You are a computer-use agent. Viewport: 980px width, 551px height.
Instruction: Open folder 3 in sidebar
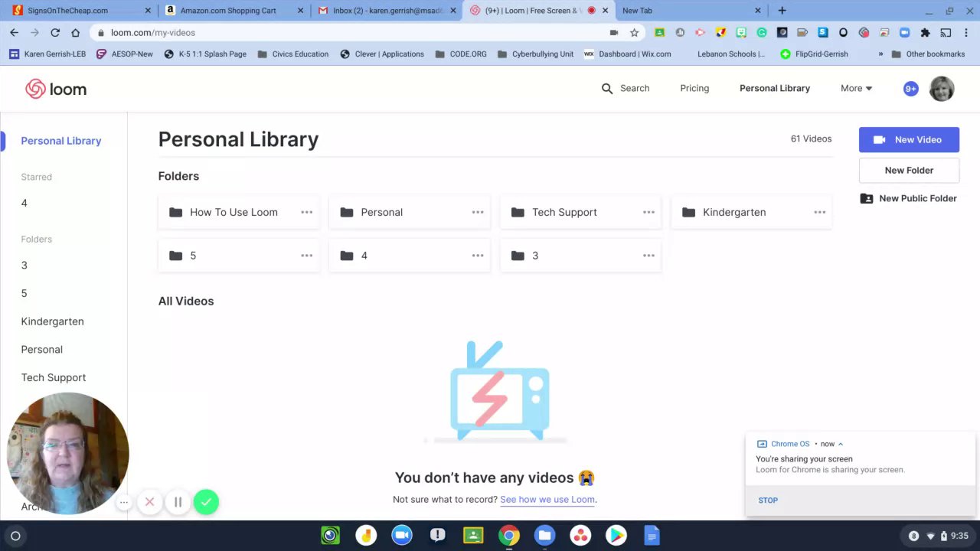point(24,265)
